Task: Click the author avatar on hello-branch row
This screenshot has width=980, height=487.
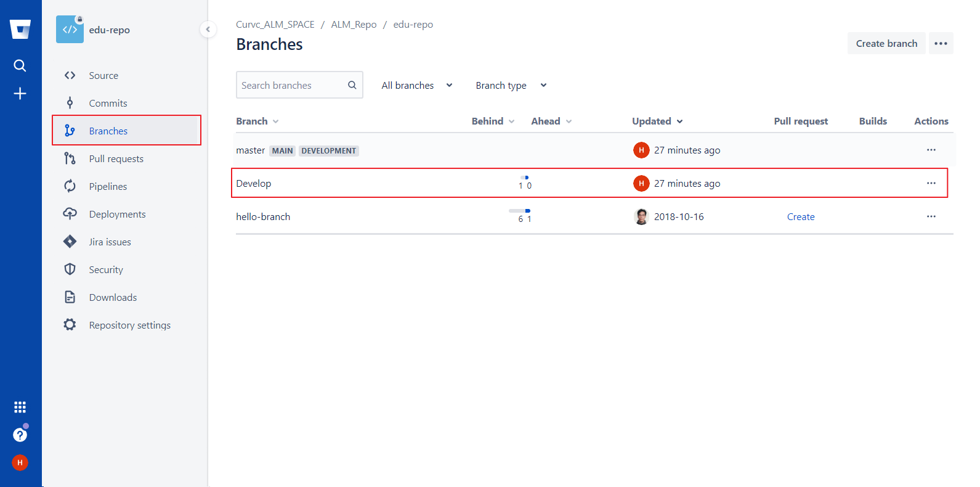Action: coord(641,216)
